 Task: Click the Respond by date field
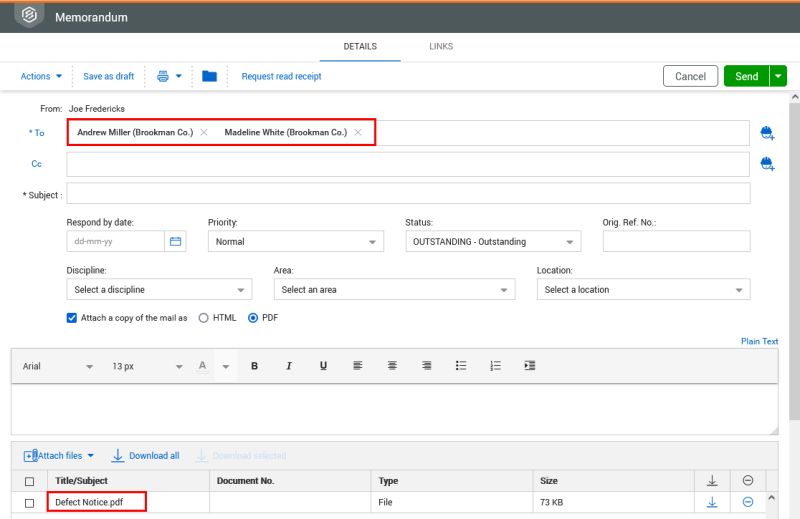[x=116, y=241]
